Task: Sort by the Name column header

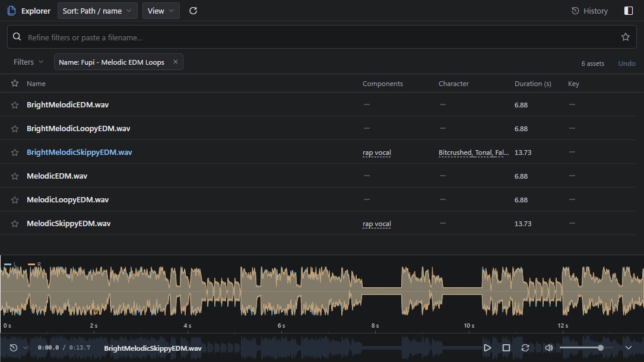Action: [36, 84]
